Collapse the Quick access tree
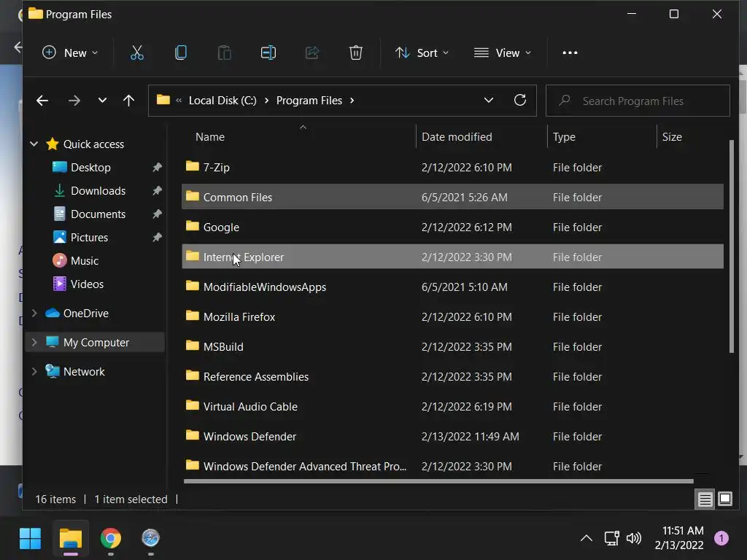The width and height of the screenshot is (747, 560). tap(34, 144)
